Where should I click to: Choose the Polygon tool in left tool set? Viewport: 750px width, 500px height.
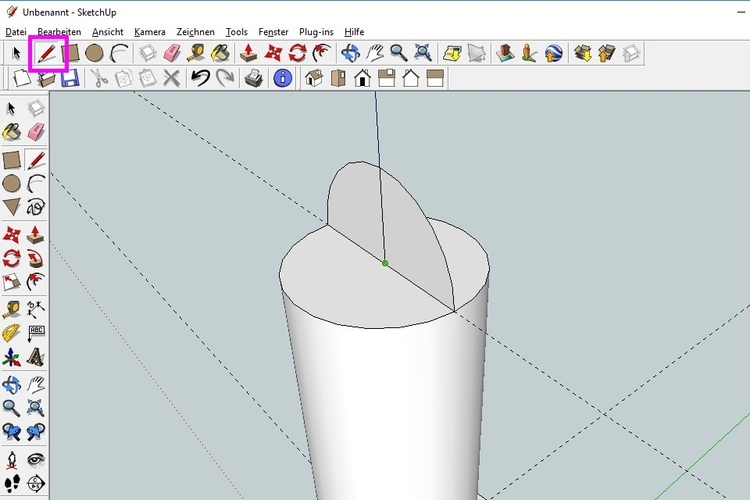11,207
